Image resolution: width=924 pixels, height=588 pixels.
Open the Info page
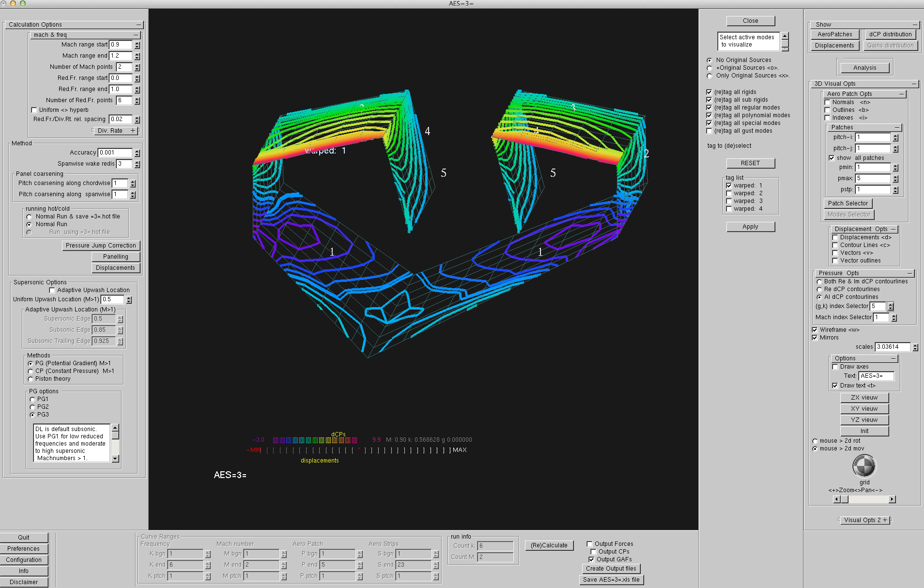24,571
